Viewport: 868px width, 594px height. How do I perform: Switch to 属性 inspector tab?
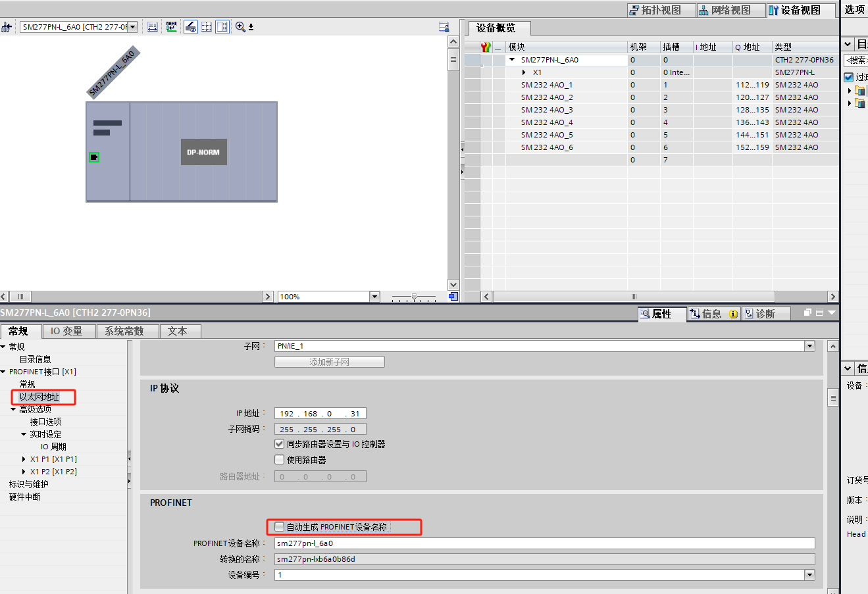[x=662, y=314]
